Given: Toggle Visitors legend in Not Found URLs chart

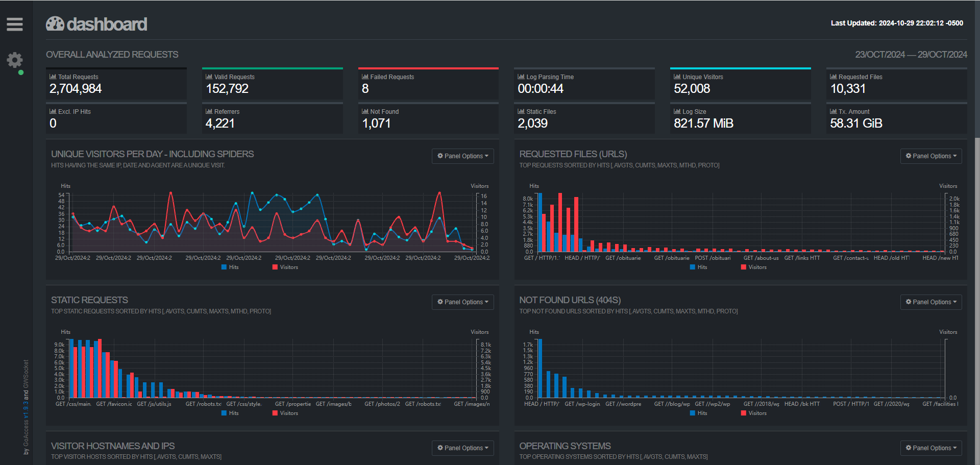Looking at the screenshot, I should [x=754, y=413].
